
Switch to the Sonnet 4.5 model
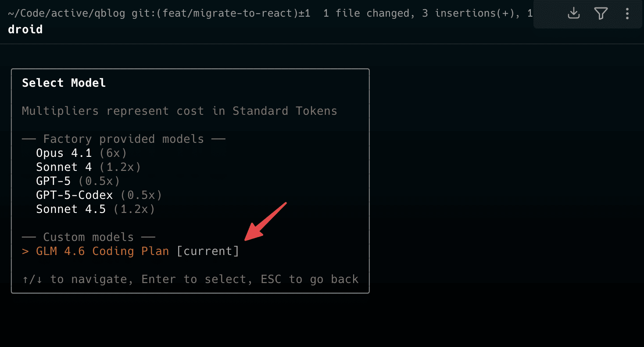tap(71, 209)
